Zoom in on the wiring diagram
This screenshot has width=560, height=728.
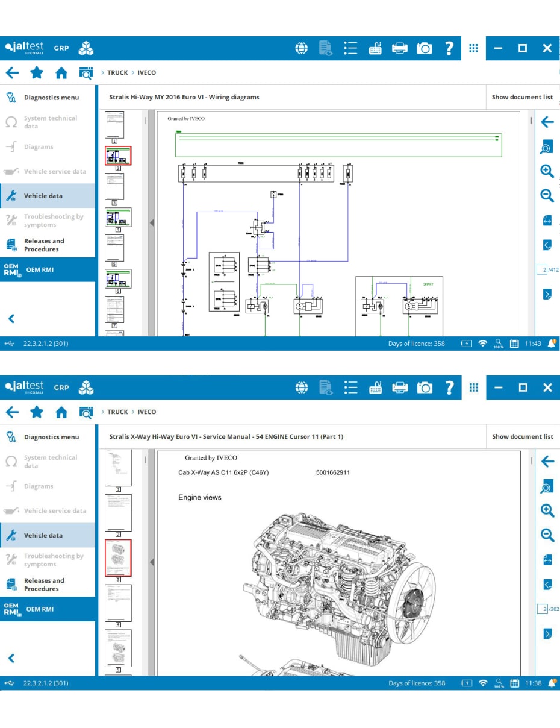click(x=547, y=171)
